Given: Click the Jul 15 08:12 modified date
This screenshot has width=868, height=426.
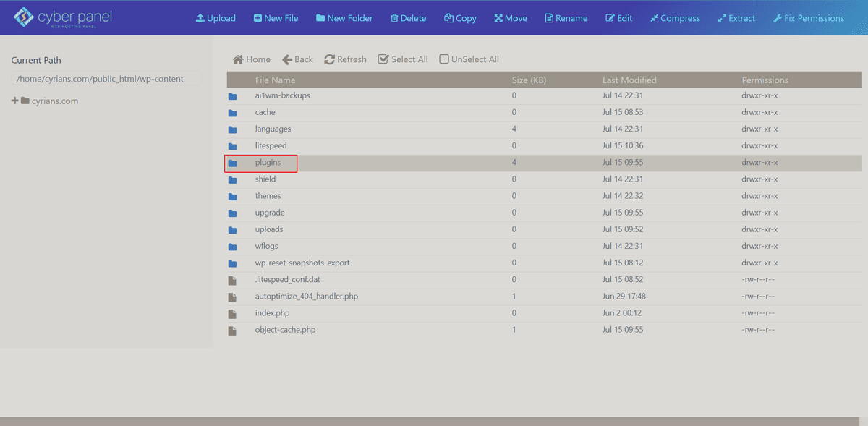Looking at the screenshot, I should coord(623,263).
